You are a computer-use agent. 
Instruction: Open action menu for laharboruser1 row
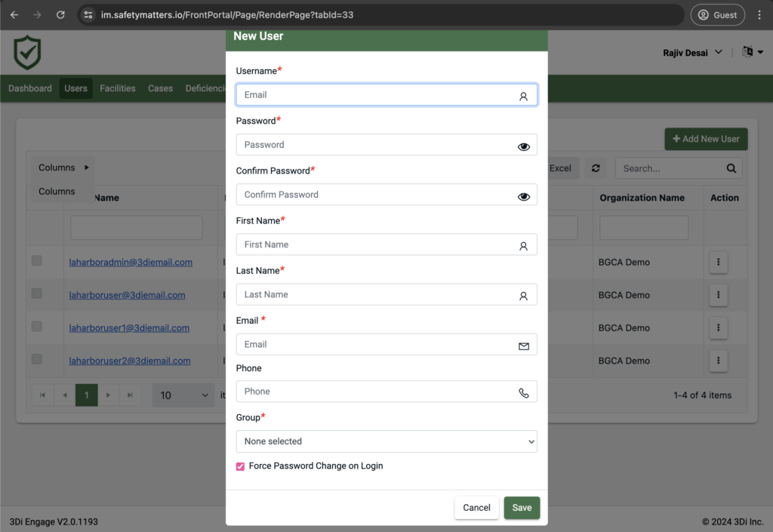point(719,328)
